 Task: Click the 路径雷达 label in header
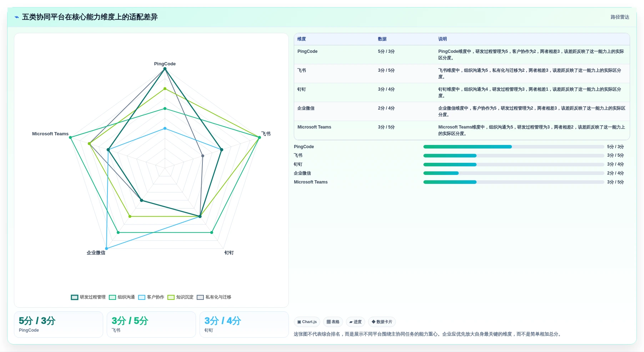(x=620, y=17)
